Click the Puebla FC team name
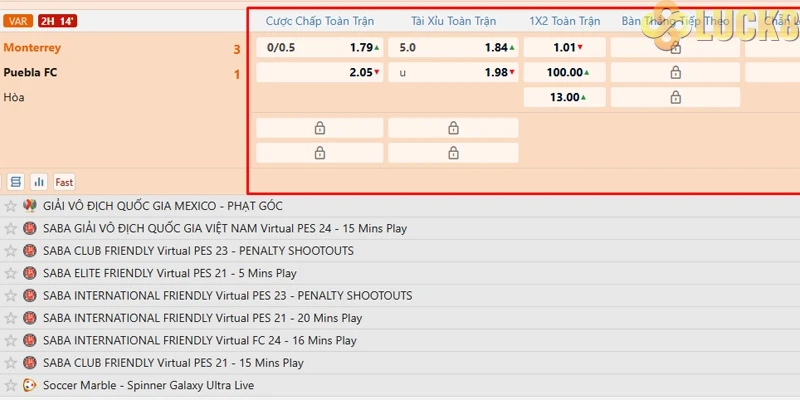 (x=30, y=72)
